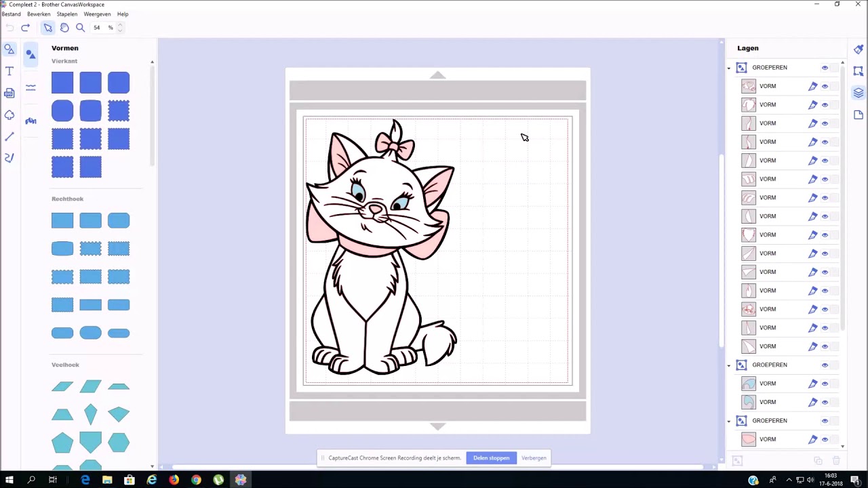Select the freehand path drawing tool

click(x=9, y=158)
